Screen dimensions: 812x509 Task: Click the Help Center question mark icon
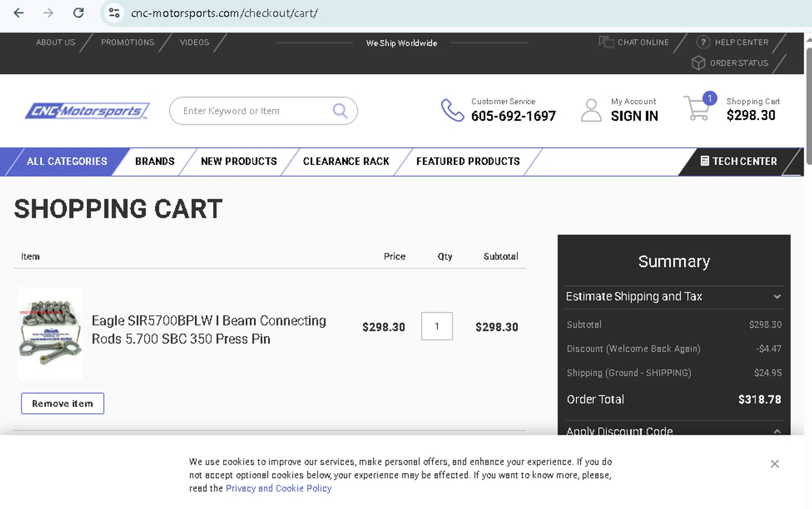point(703,42)
